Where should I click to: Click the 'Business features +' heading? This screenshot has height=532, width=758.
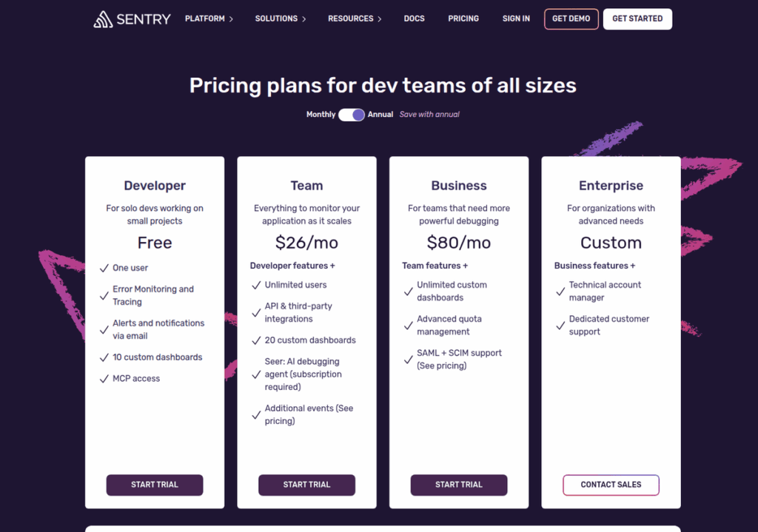pyautogui.click(x=594, y=266)
